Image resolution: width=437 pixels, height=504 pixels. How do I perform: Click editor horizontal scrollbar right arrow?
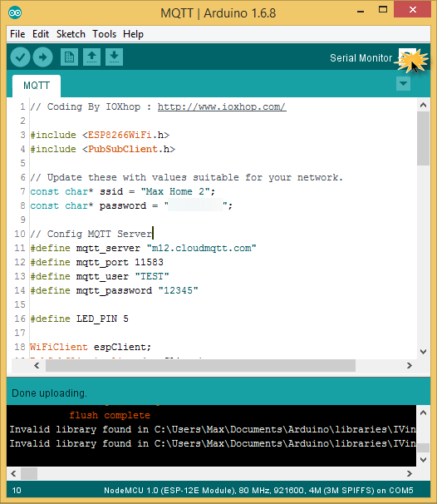point(410,365)
